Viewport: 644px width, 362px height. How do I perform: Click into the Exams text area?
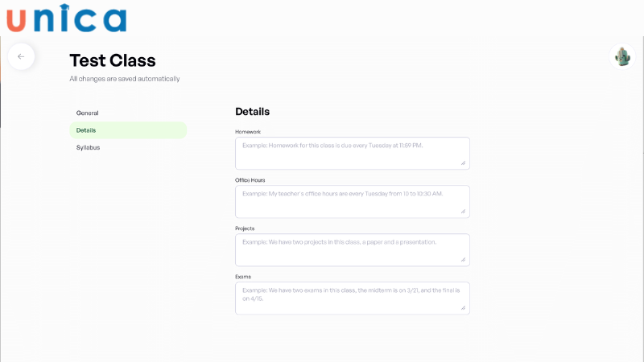(352, 298)
